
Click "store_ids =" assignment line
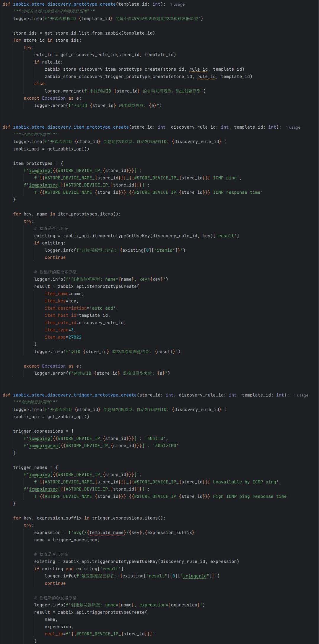coord(84,33)
